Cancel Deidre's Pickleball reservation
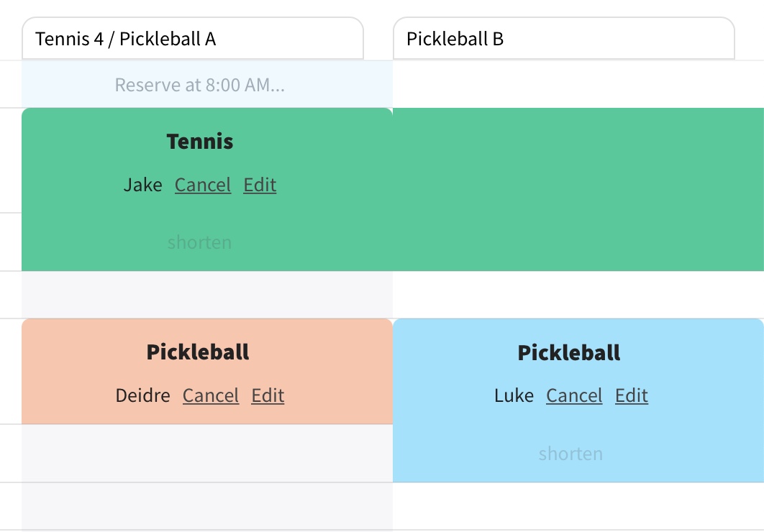 (211, 395)
